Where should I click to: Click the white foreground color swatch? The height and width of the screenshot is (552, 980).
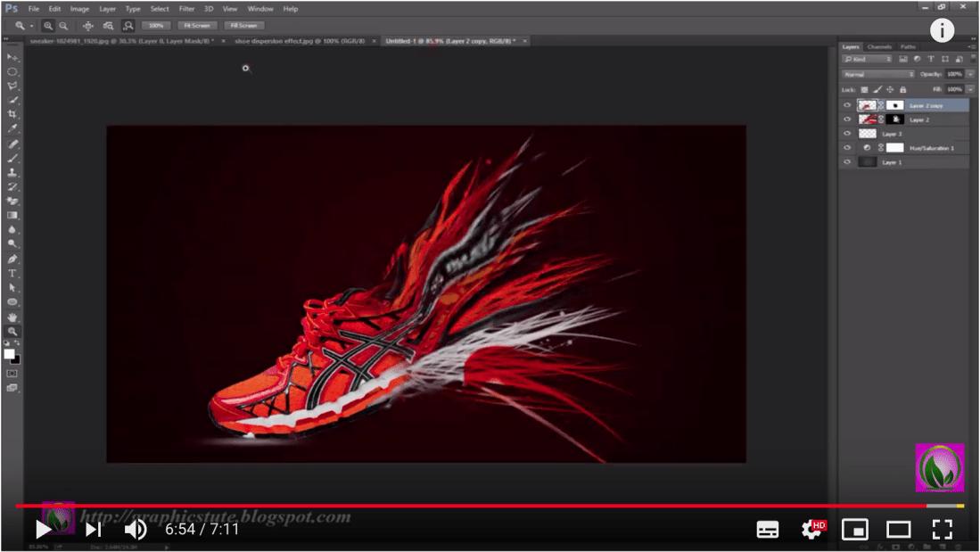[9, 354]
